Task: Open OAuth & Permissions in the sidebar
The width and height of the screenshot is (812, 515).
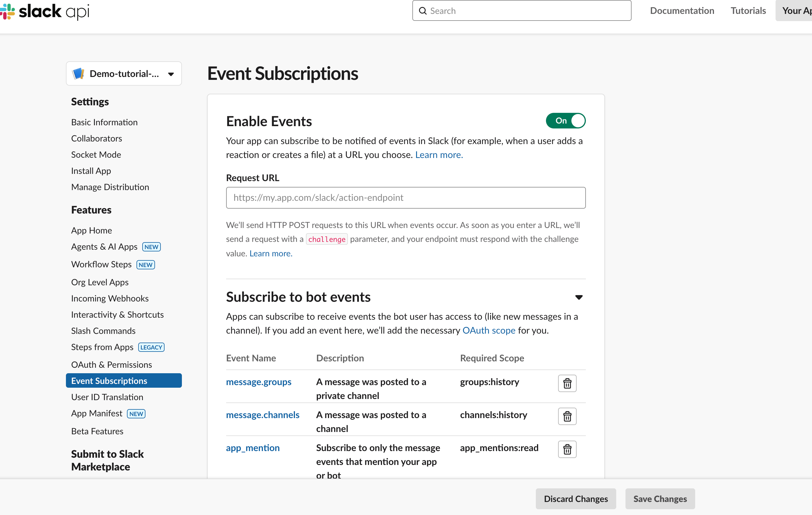Action: tap(111, 365)
